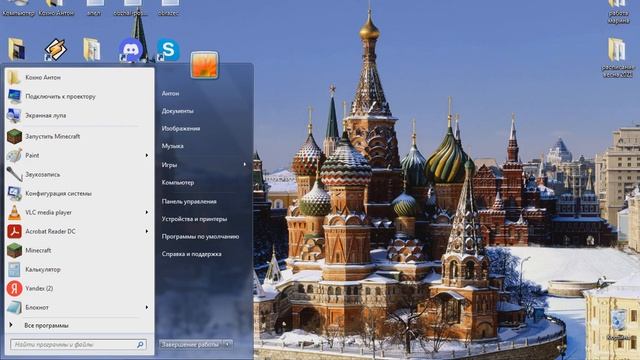Open the Конфигурация системы icon
The height and width of the screenshot is (360, 640).
14,193
